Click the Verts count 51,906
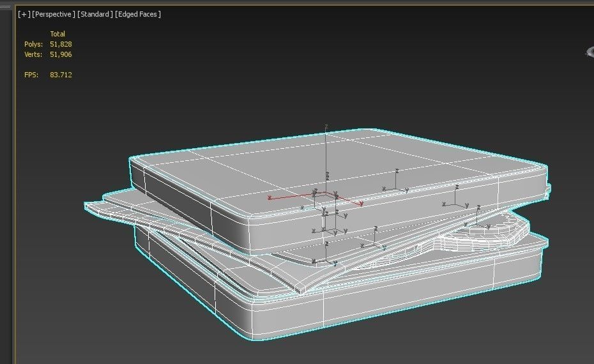 (61, 54)
